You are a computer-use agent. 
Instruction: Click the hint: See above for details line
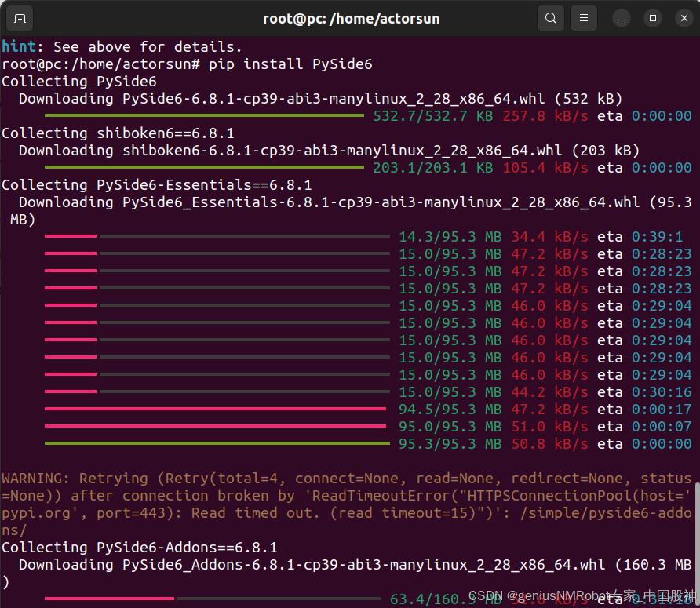click(122, 46)
